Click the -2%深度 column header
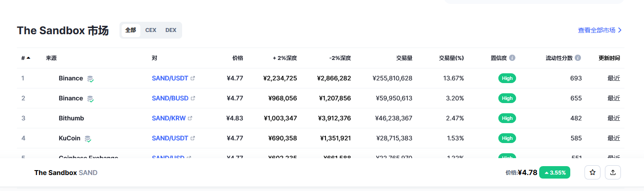644x191 pixels. pos(340,58)
